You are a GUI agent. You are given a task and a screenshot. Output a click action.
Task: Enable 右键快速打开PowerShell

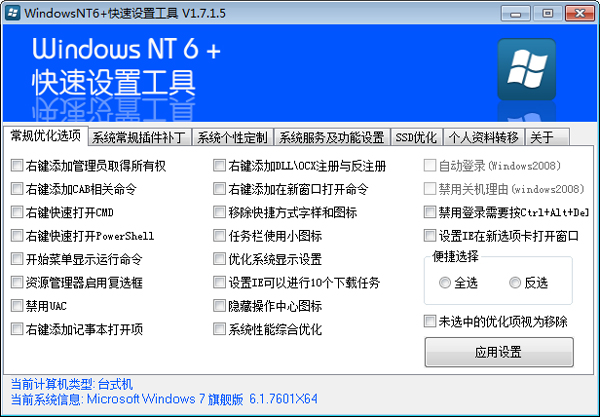pyautogui.click(x=17, y=236)
